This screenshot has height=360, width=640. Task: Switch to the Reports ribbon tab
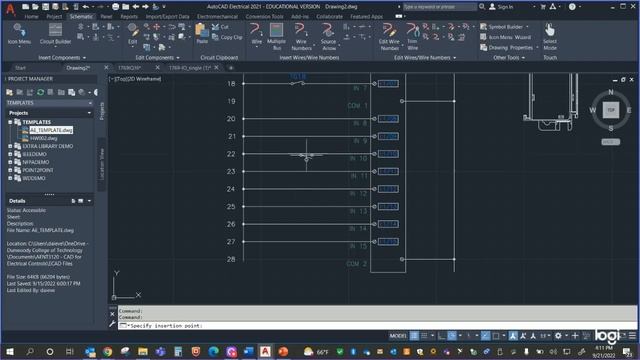point(129,17)
